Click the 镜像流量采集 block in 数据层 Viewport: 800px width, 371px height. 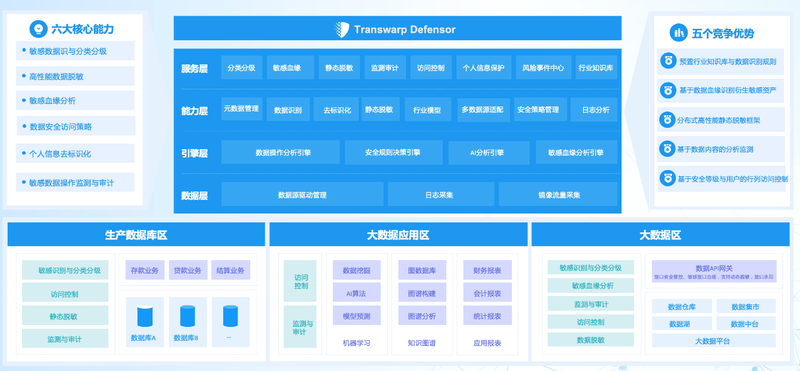click(x=558, y=194)
